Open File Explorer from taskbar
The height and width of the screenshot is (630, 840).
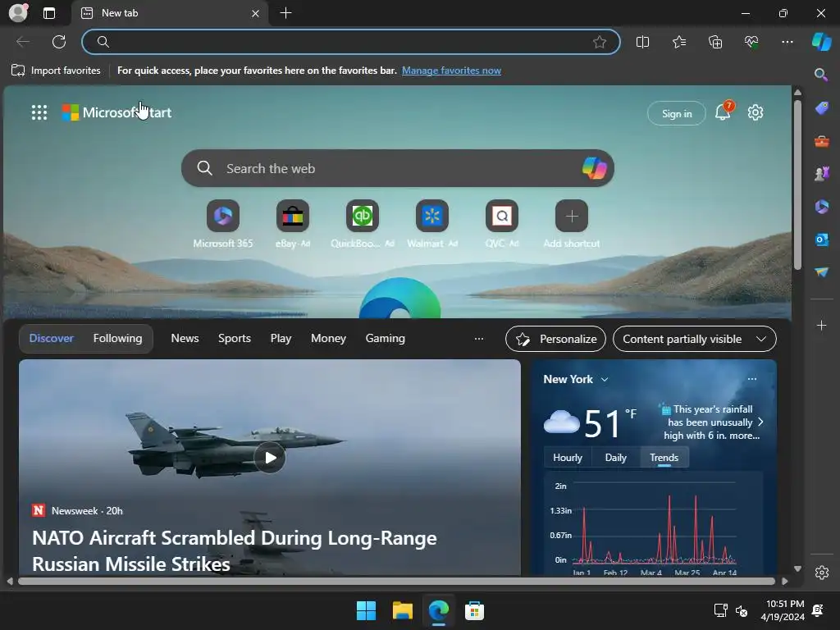click(402, 610)
